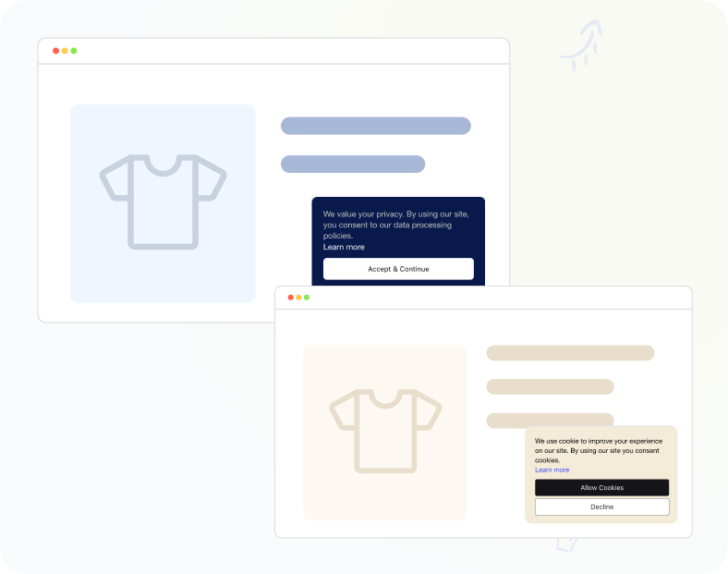The width and height of the screenshot is (728, 574).
Task: Click green dot in lower window
Action: [x=307, y=298]
